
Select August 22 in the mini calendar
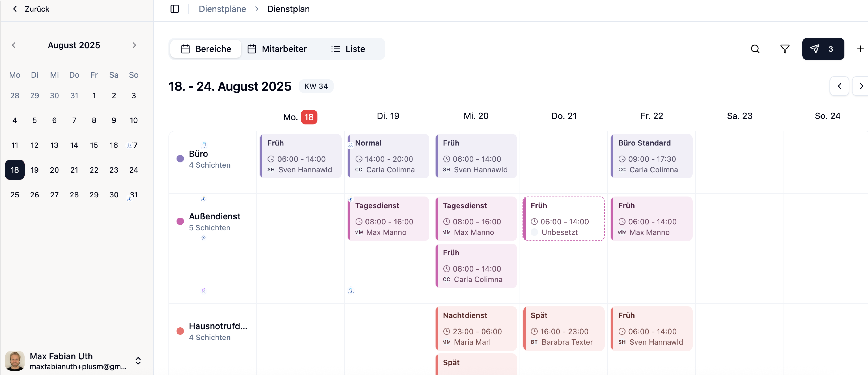pyautogui.click(x=94, y=170)
